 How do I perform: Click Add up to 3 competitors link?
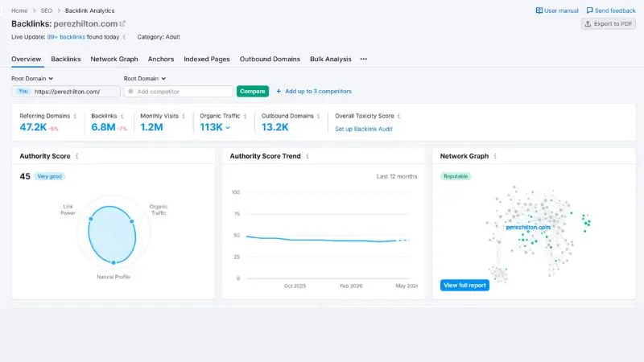click(x=318, y=91)
